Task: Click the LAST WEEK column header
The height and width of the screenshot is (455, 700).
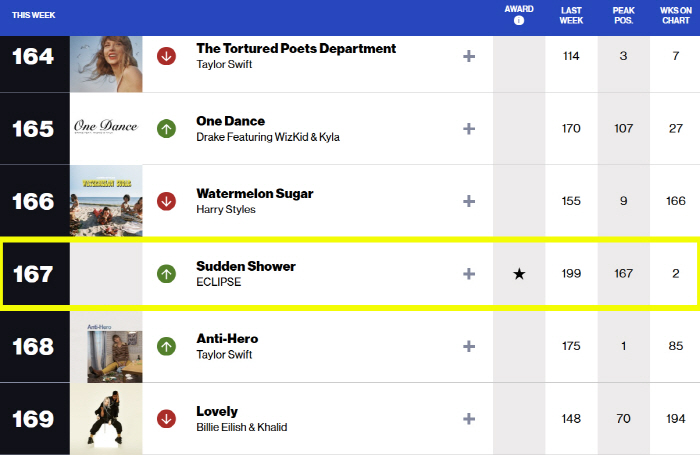Action: click(x=571, y=15)
